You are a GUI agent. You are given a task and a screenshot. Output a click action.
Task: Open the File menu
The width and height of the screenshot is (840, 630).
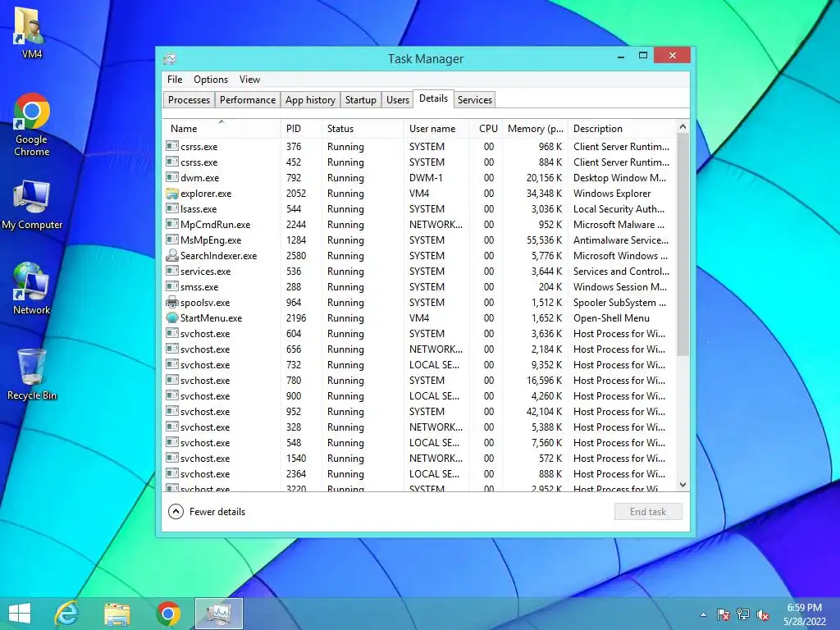[x=175, y=80]
